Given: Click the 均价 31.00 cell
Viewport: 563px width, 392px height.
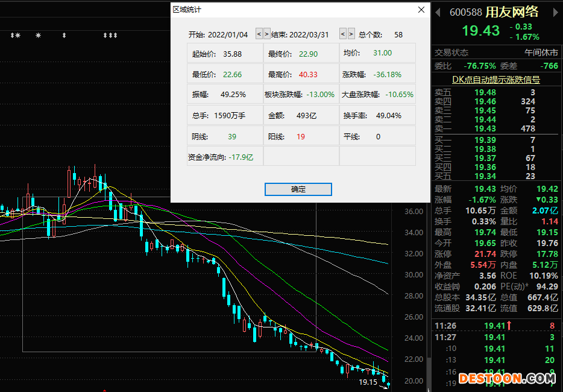Looking at the screenshot, I should (377, 53).
